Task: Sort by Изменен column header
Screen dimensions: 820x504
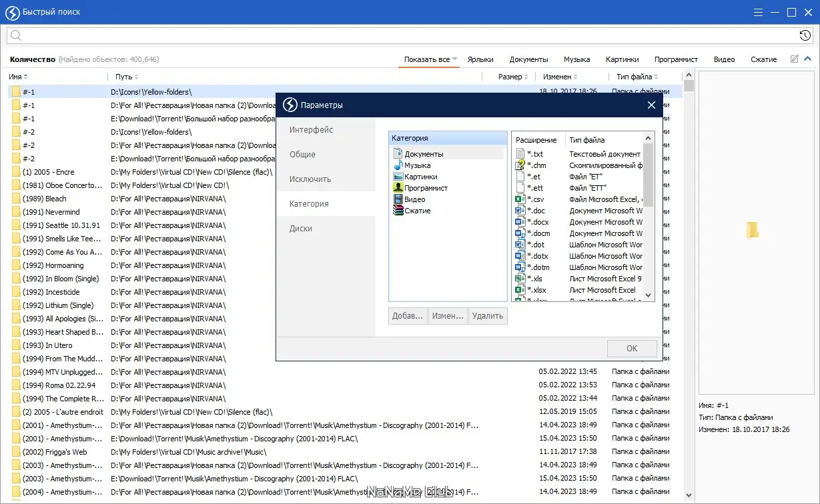Action: (x=560, y=77)
